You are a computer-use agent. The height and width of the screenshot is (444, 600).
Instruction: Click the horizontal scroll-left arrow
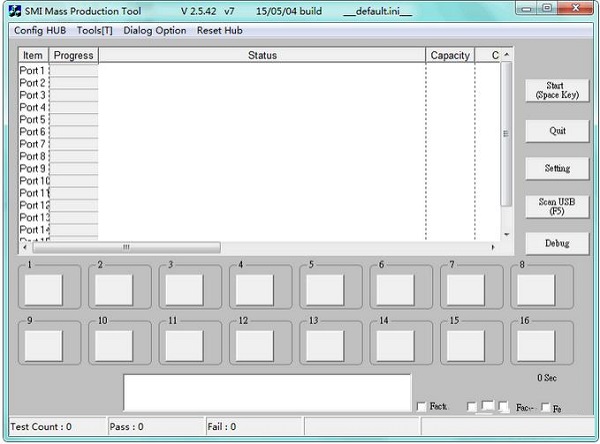click(x=25, y=247)
